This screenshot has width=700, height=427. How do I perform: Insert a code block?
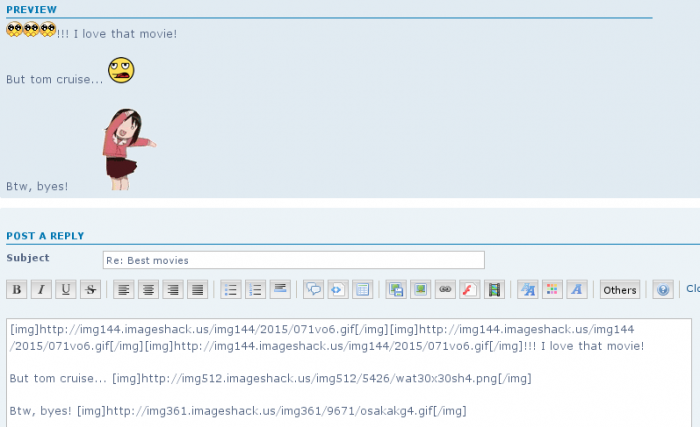(x=338, y=289)
